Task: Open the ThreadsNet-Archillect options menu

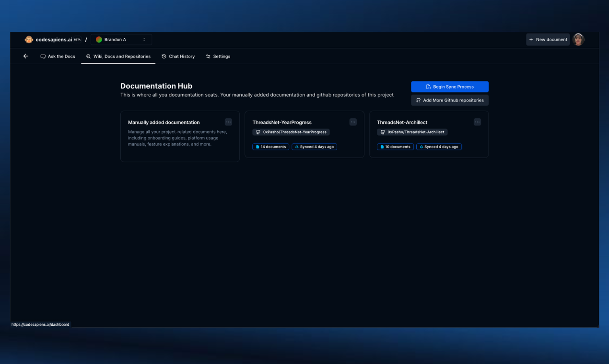Action: point(477,122)
